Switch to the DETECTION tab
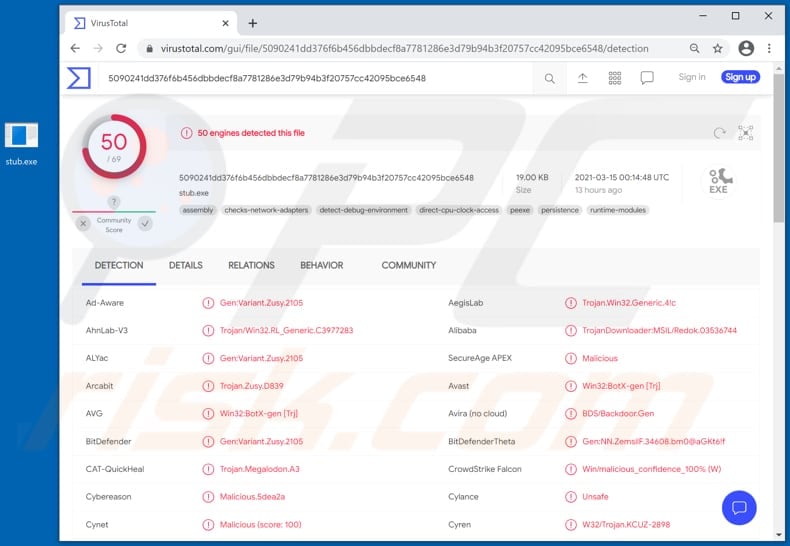This screenshot has width=790, height=546. click(119, 265)
